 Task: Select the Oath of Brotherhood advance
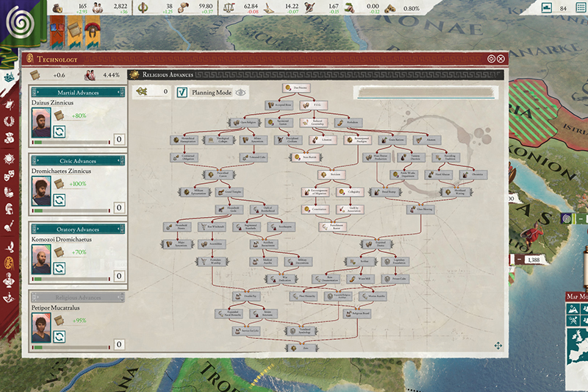[x=265, y=210]
